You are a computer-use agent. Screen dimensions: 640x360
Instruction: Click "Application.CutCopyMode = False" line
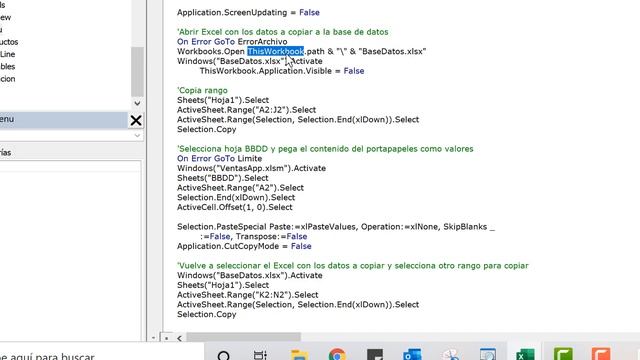click(x=244, y=246)
